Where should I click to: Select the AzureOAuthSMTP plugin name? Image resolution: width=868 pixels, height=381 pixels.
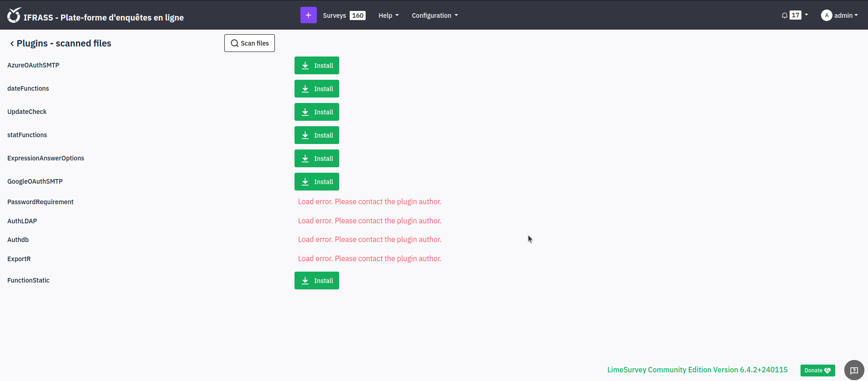[33, 65]
